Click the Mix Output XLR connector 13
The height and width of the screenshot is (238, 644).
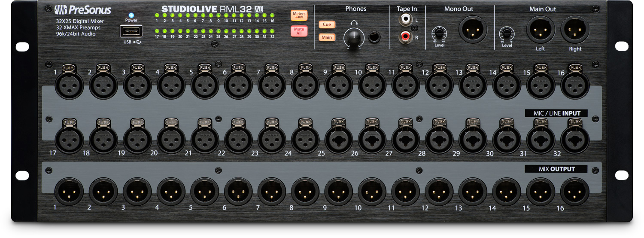(x=473, y=191)
